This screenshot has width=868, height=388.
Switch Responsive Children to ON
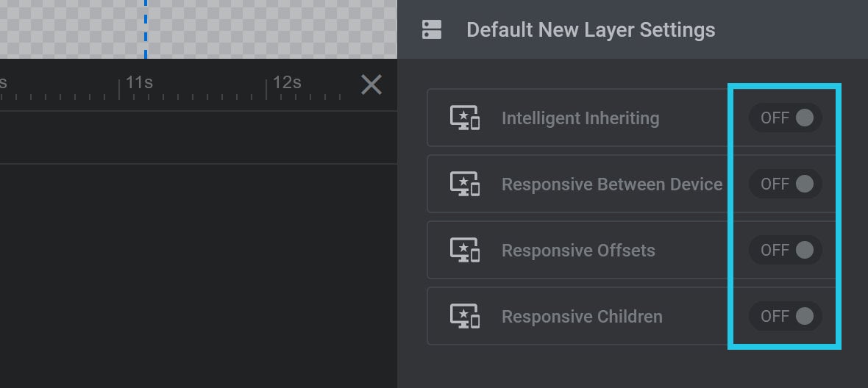[x=785, y=316]
